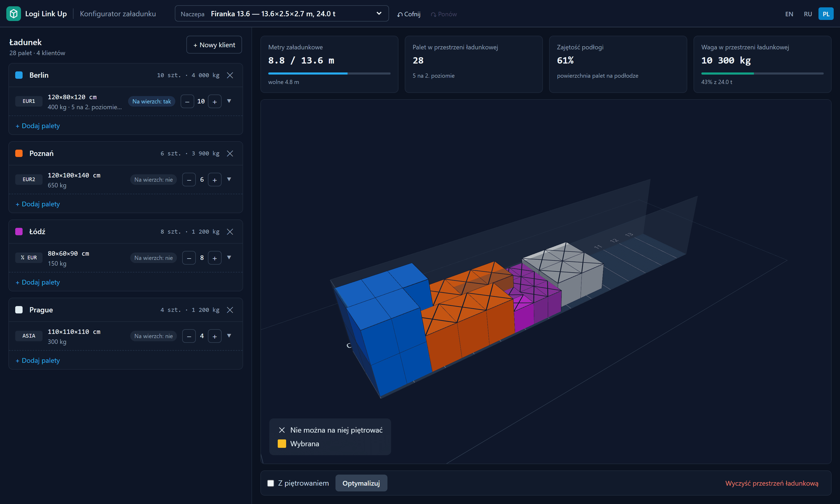Toggle Na wierzch: nie for Łódź pallets
840x504 pixels.
(x=154, y=258)
